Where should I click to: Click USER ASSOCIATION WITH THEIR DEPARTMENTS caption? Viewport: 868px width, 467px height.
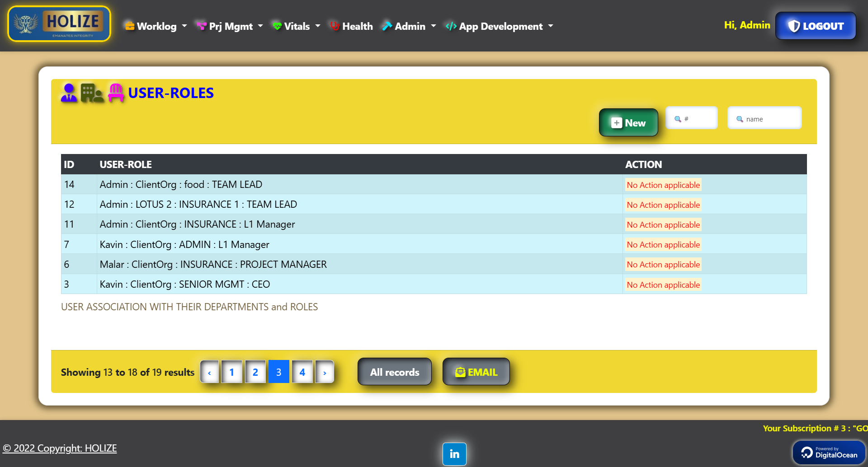[189, 307]
